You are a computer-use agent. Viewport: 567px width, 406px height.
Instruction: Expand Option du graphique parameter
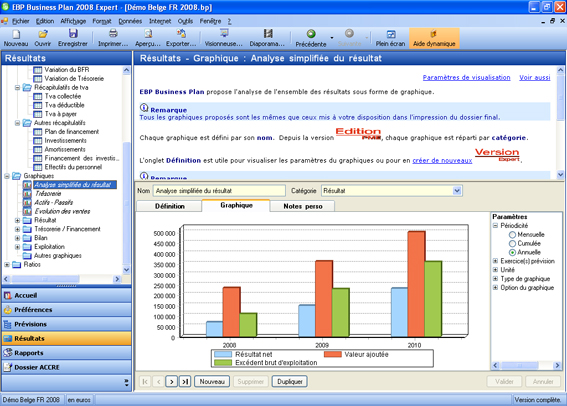495,288
